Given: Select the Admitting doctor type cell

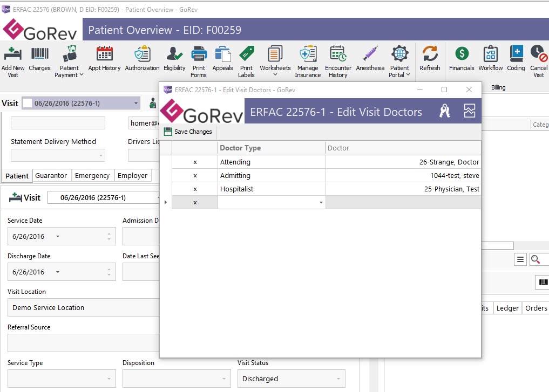Looking at the screenshot, I should (x=272, y=176).
